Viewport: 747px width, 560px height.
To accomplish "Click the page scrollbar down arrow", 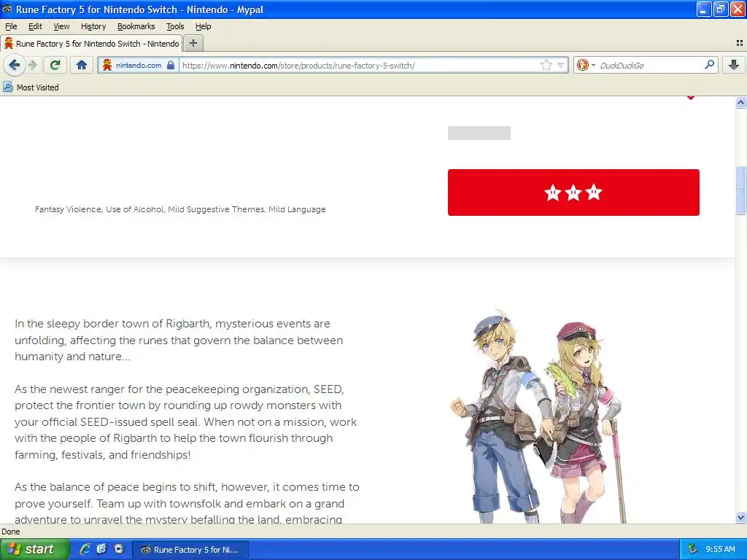I will point(740,517).
